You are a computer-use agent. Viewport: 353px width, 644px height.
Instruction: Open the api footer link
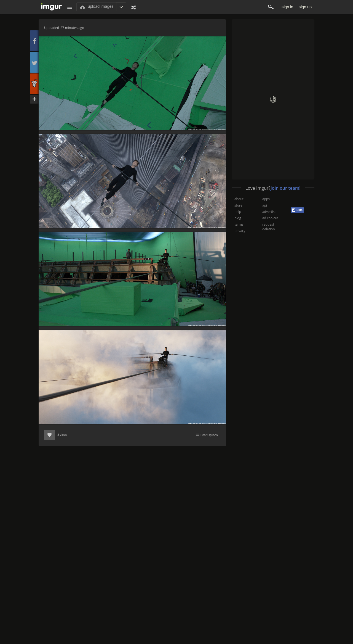coord(264,205)
